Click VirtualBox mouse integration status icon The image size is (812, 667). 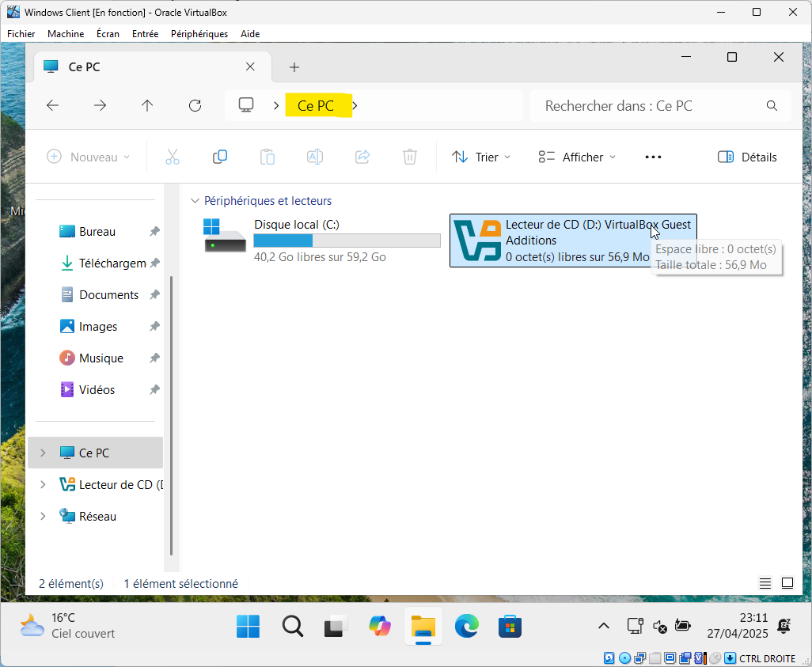[x=715, y=658]
